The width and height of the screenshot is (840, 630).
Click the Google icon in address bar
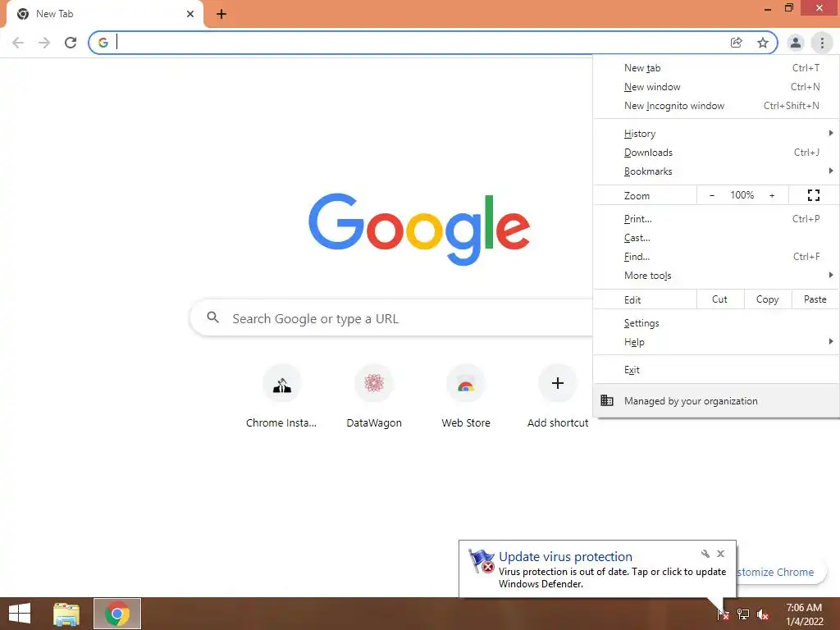(x=103, y=43)
